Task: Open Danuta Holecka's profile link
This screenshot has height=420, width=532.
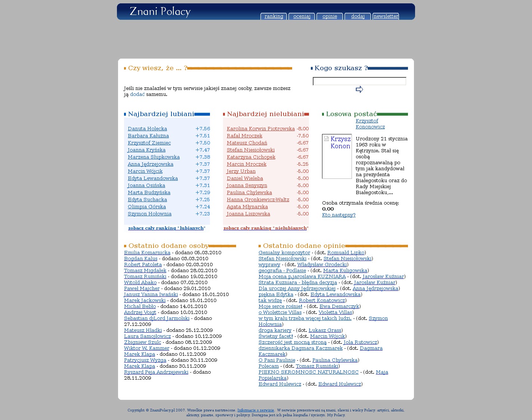Action: pos(147,129)
